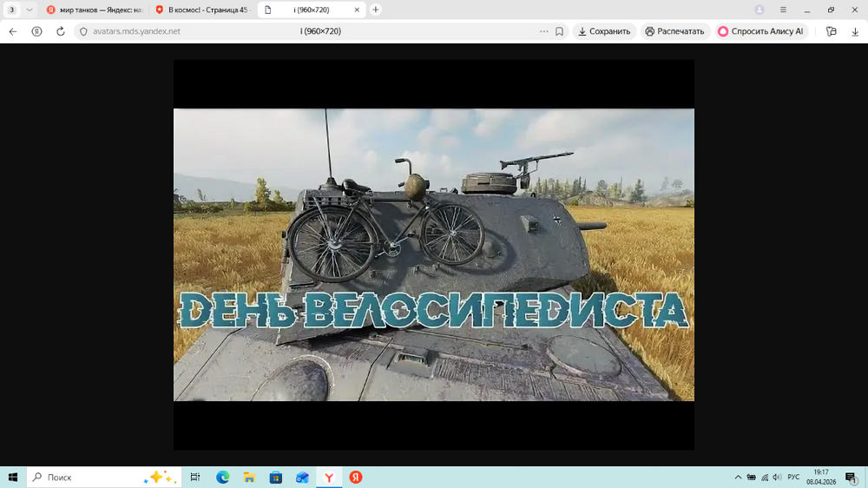
Task: Switch to the 'В космос! - Страница 45' tab
Action: [x=203, y=10]
